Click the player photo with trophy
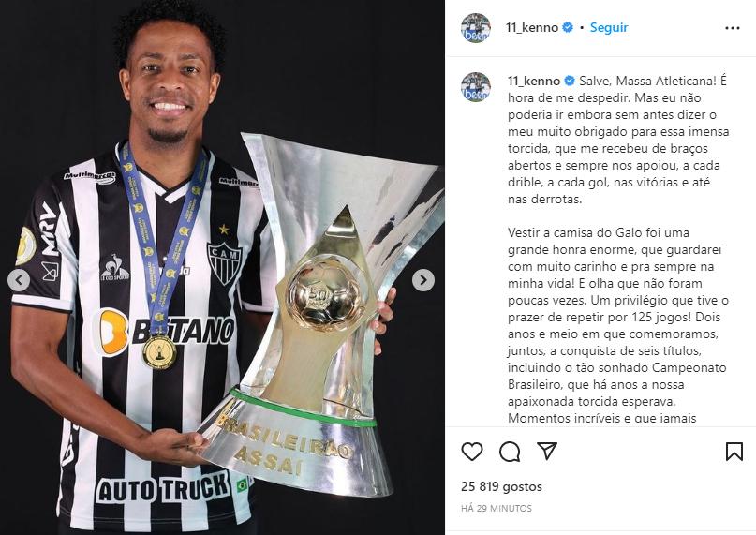Viewport: 756px width, 535px height. (x=222, y=267)
